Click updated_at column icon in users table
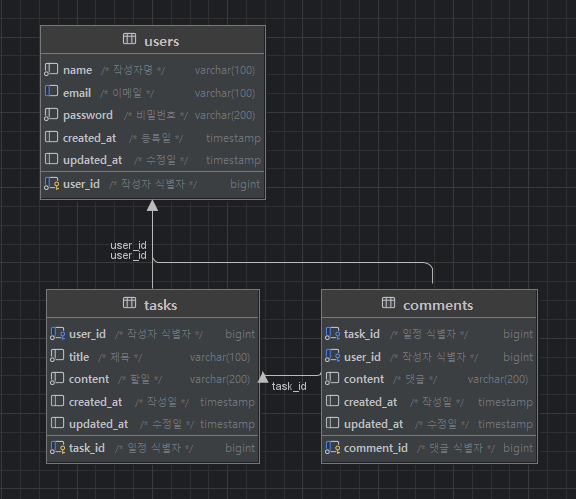This screenshot has height=499, width=576. pos(51,159)
